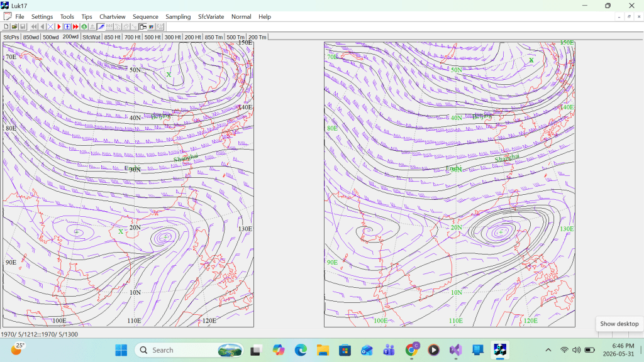Click the blue boxed up-arrow icon

pyautogui.click(x=67, y=26)
